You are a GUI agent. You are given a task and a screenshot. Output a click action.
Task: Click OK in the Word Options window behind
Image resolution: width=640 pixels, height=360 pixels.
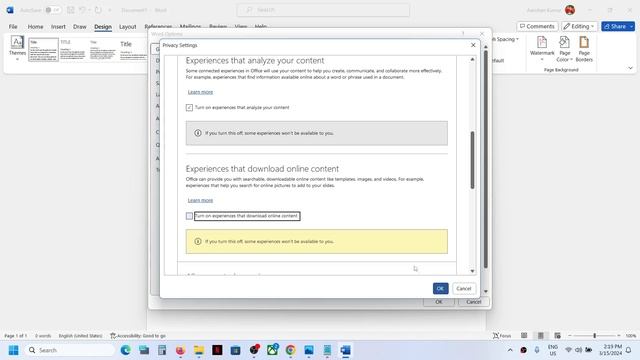coord(438,302)
